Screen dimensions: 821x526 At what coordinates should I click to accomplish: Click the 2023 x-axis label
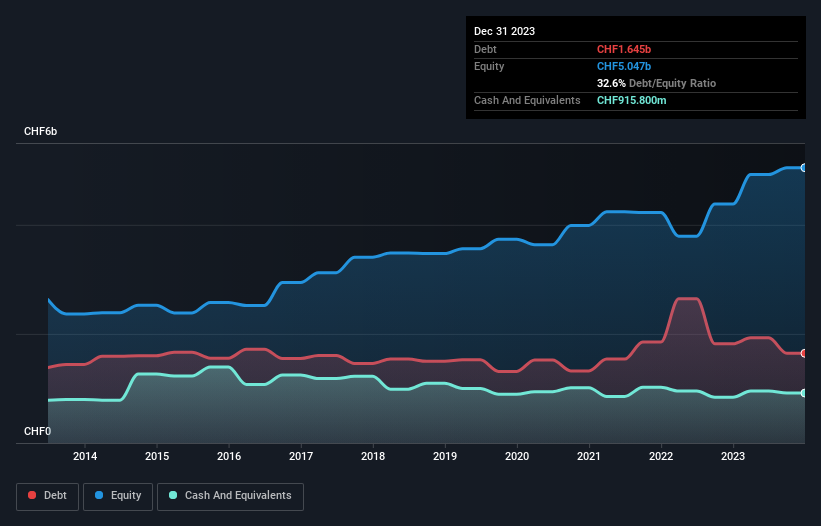click(733, 456)
